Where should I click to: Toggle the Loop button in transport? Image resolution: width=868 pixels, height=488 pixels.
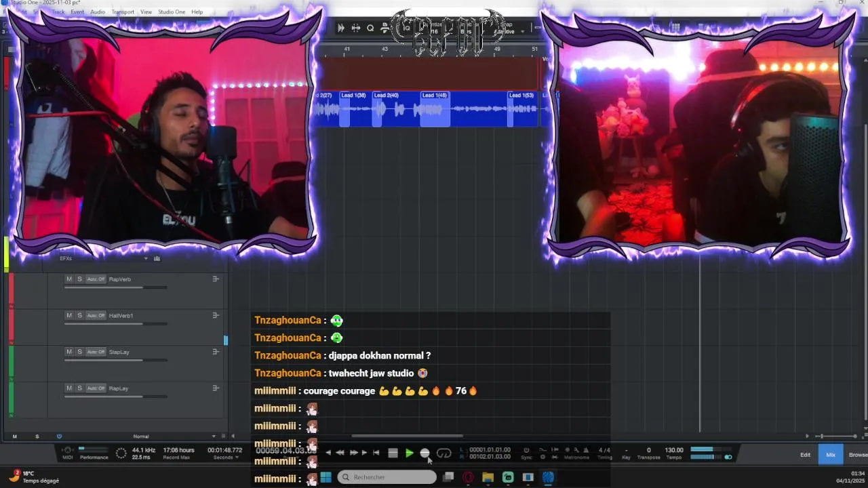(x=444, y=453)
